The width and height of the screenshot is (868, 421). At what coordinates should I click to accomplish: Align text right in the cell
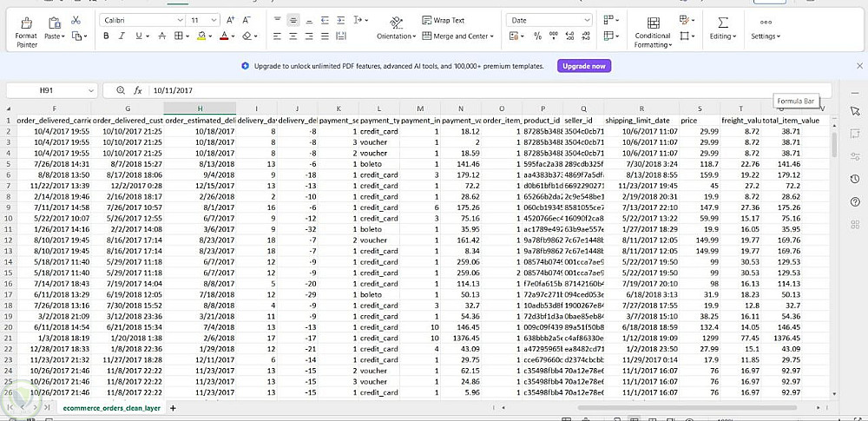pyautogui.click(x=309, y=36)
